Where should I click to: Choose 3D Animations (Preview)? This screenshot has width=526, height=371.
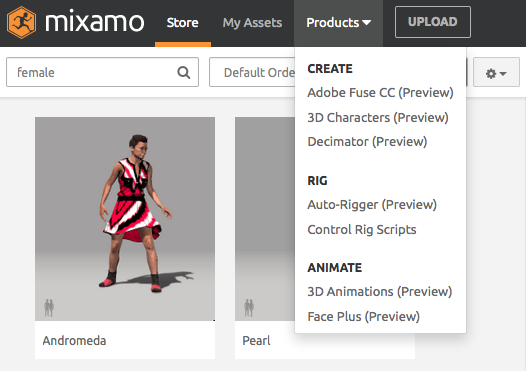tap(380, 292)
